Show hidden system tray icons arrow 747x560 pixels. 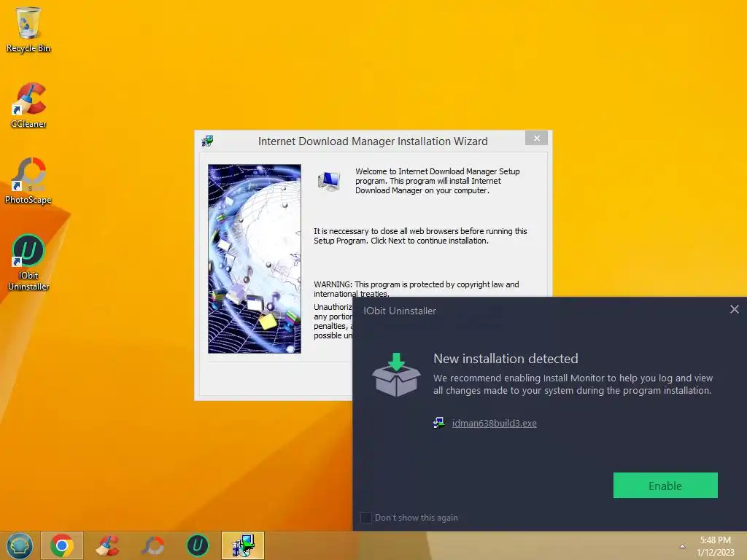[682, 546]
